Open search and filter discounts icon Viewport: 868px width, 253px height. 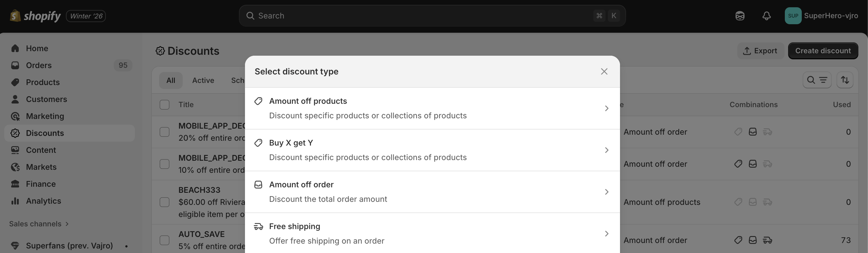pyautogui.click(x=817, y=80)
